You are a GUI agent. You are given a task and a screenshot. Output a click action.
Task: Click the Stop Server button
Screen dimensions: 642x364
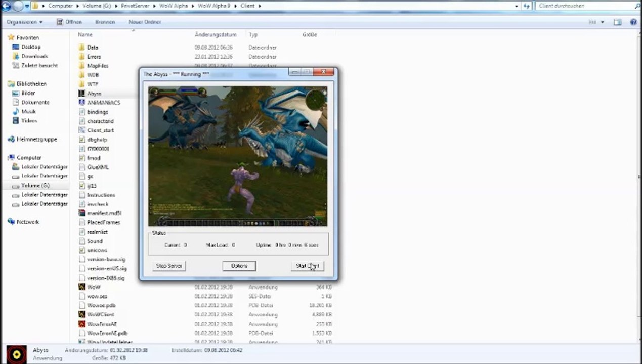click(x=169, y=266)
